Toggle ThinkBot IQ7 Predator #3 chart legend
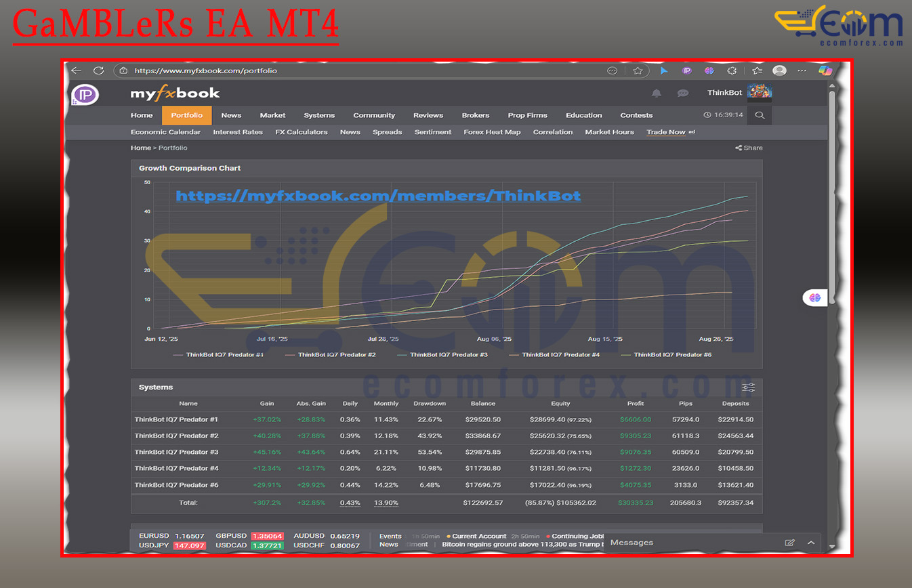 (x=449, y=354)
